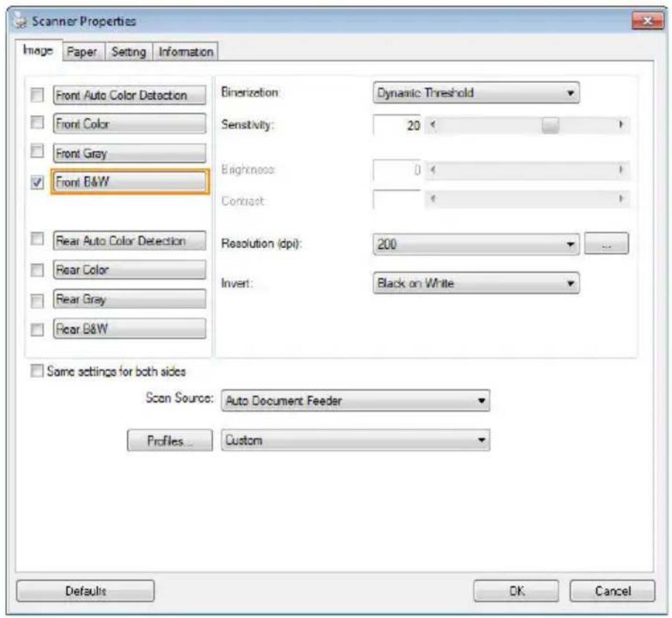Image resolution: width=672 pixels, height=618 pixels.
Task: Enable Front Auto Color Detection checkbox
Action: click(x=37, y=94)
